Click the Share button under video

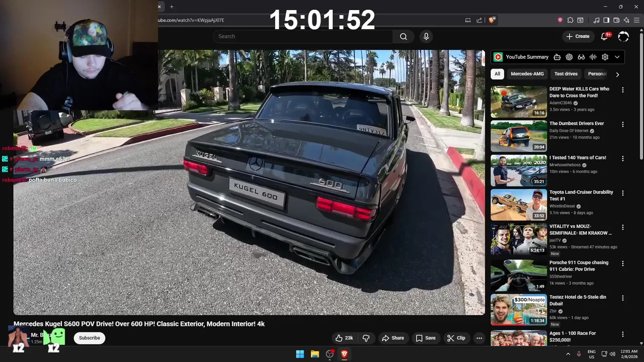[393, 338]
